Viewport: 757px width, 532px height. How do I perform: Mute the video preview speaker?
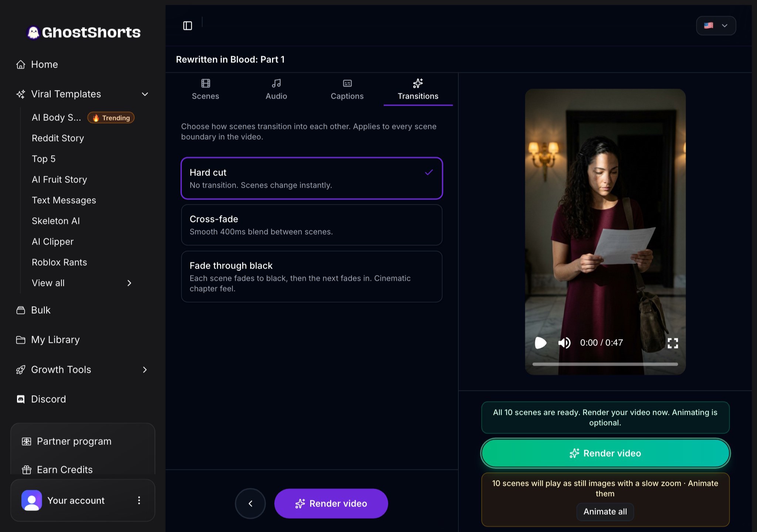[x=564, y=343]
